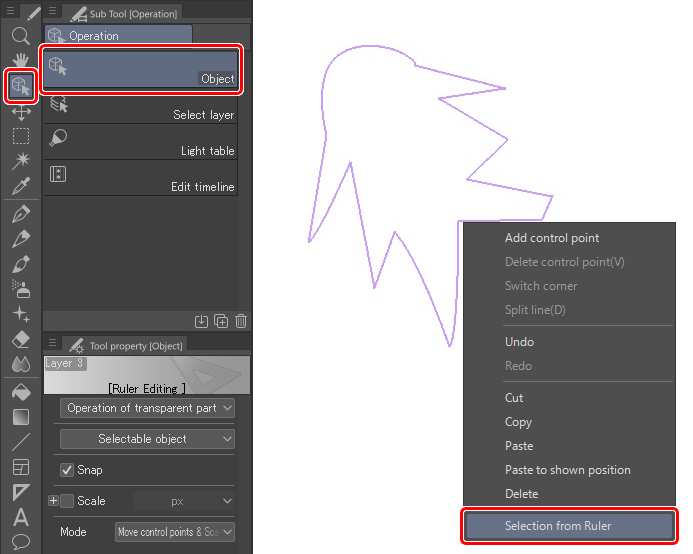Viewport: 693px width, 554px height.
Task: Click the trash icon to delete sub tool
Action: coord(241,321)
